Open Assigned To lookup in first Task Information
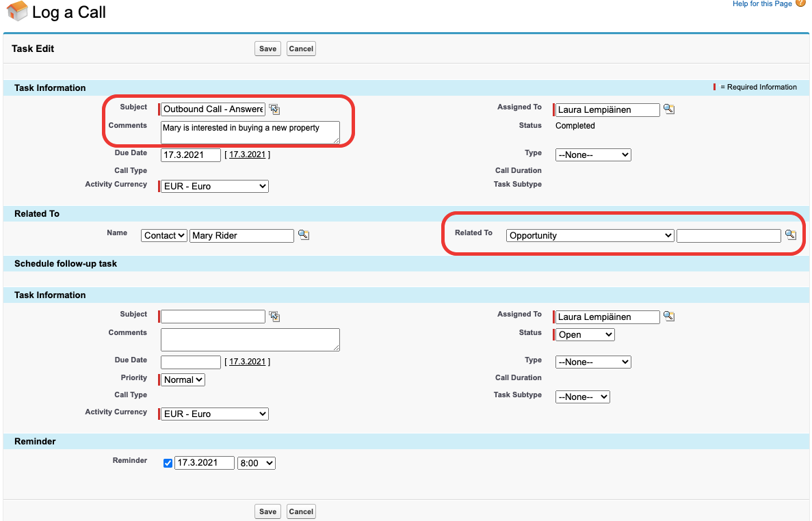 point(669,109)
